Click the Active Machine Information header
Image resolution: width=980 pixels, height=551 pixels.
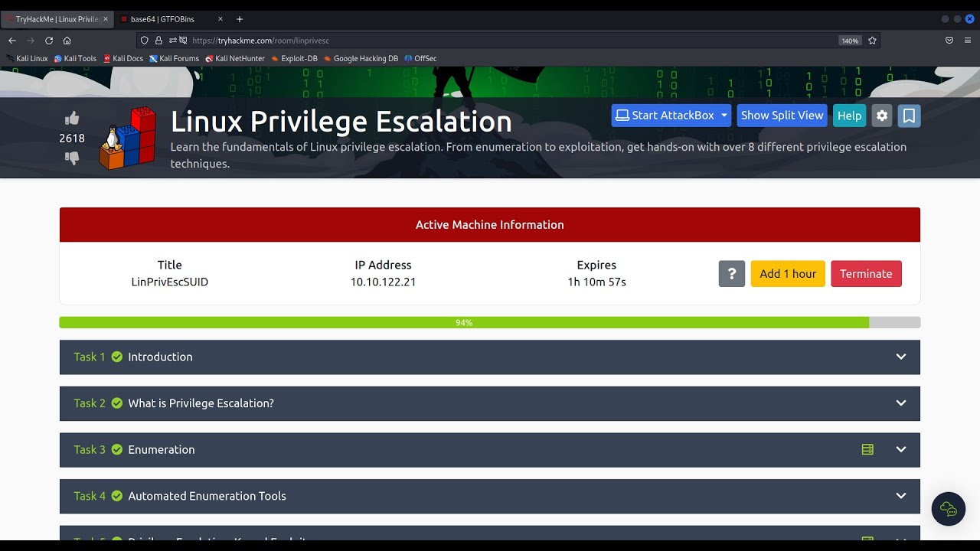(490, 225)
